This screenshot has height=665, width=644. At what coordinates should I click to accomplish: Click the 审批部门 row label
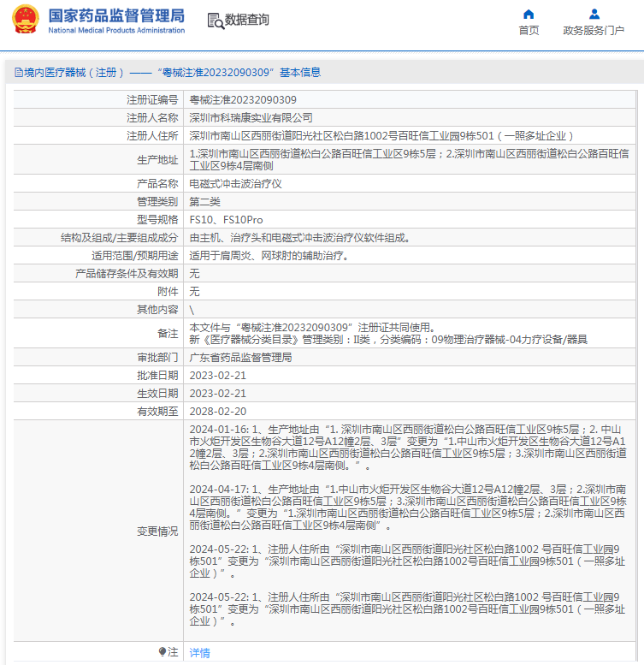pos(157,358)
